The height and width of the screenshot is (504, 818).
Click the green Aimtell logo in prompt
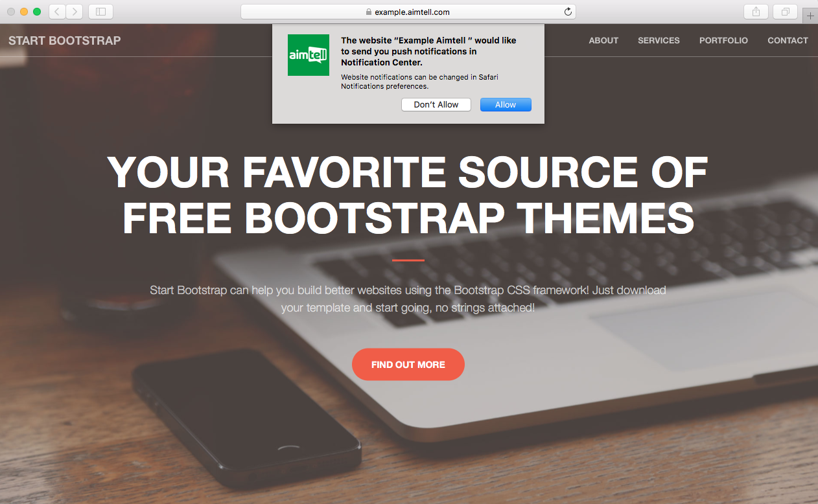click(309, 55)
